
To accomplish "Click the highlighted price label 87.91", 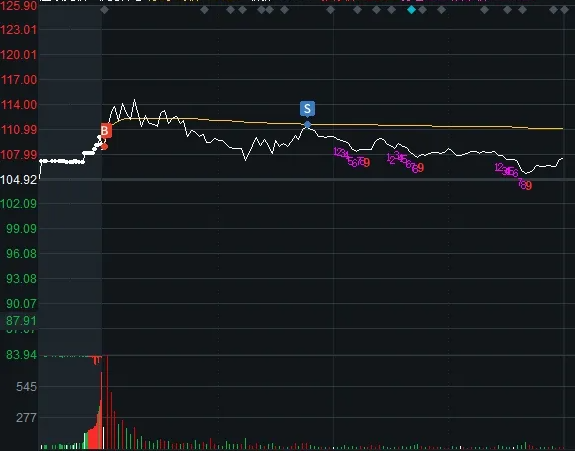I will click(22, 321).
